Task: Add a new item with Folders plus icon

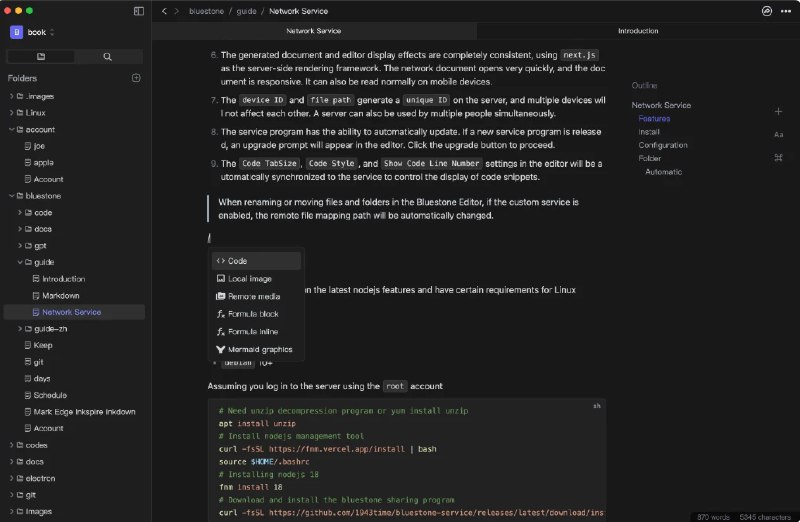Action: click(x=136, y=78)
